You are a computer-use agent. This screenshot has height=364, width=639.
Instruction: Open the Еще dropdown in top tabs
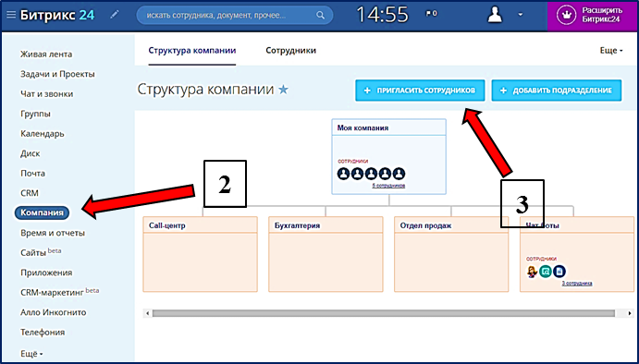pos(611,51)
